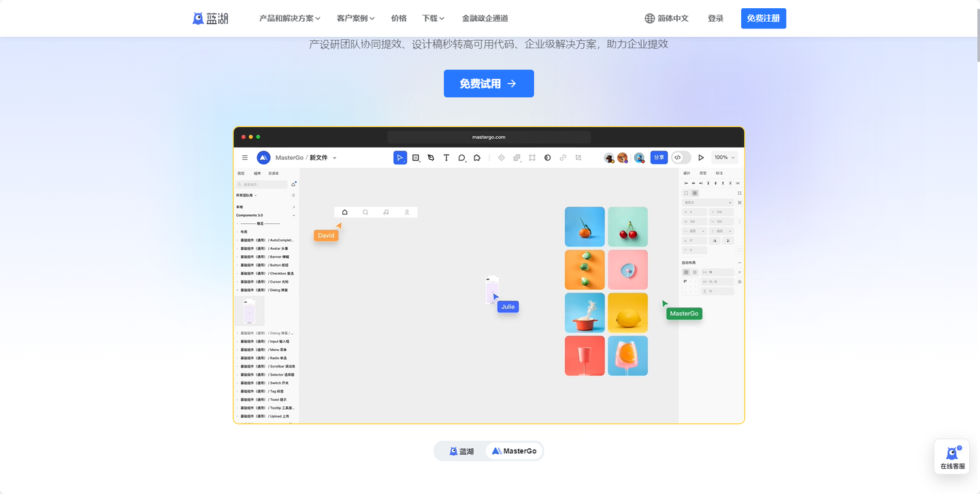The width and height of the screenshot is (980, 494).
Task: Click the globe language icon
Action: 650,18
